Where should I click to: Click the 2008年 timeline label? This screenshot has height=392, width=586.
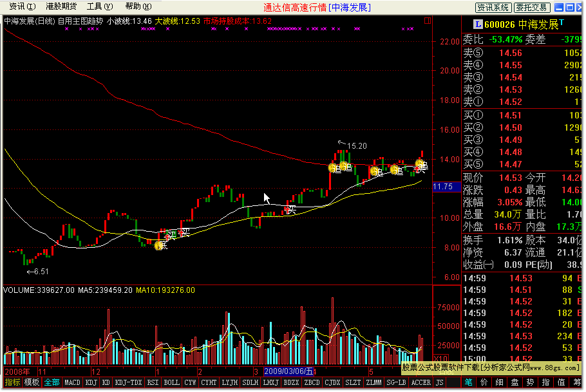(17, 372)
